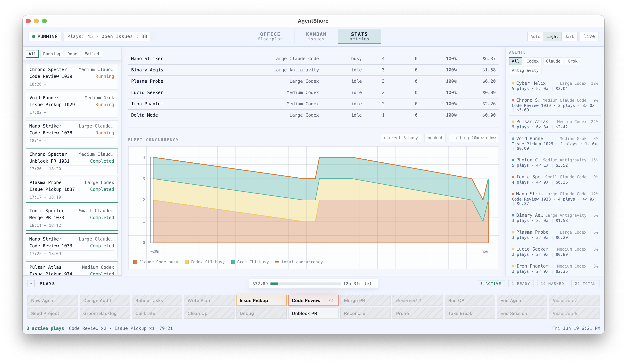This screenshot has height=364, width=627.
Task: Collapse the Plays panel arrow
Action: [x=31, y=284]
